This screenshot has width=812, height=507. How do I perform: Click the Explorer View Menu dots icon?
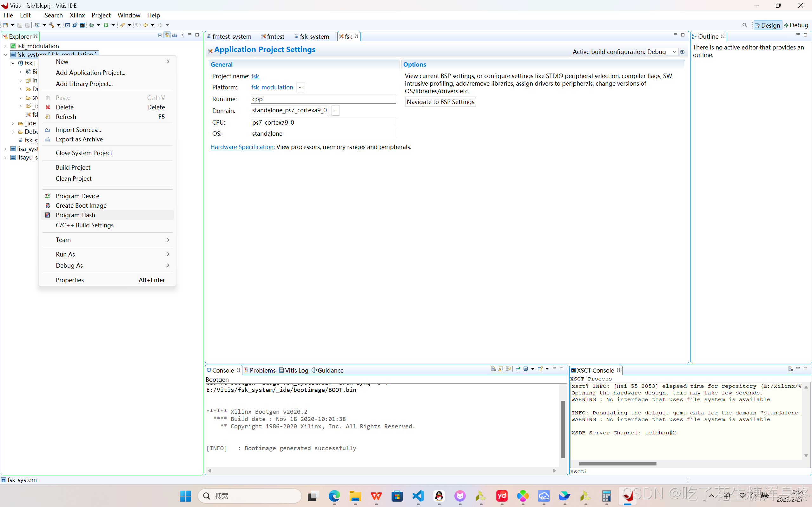coord(182,35)
